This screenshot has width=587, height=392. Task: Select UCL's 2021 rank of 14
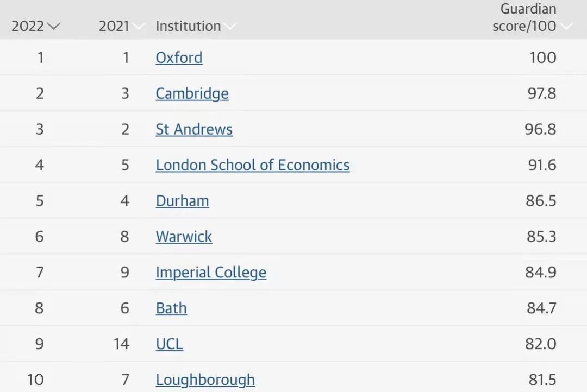pos(122,344)
